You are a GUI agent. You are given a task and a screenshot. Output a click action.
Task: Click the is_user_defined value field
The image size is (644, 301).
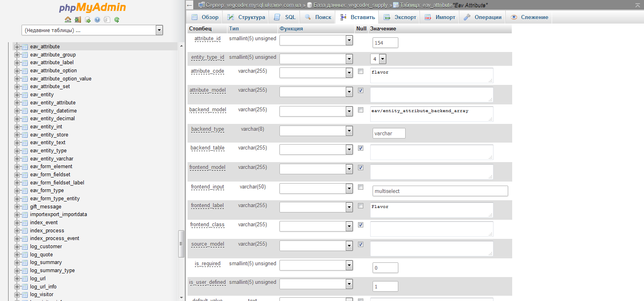[385, 286]
